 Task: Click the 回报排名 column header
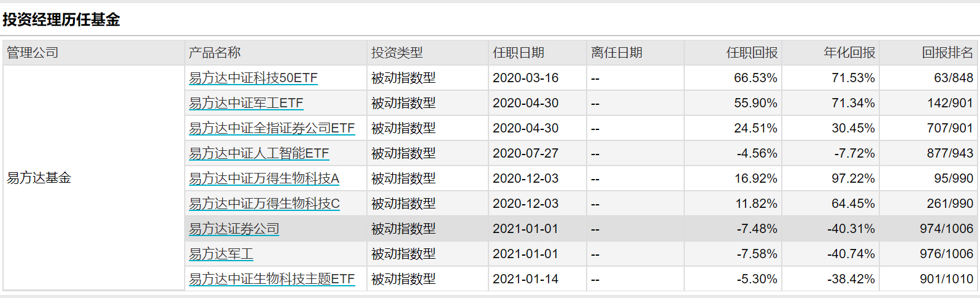[x=947, y=53]
